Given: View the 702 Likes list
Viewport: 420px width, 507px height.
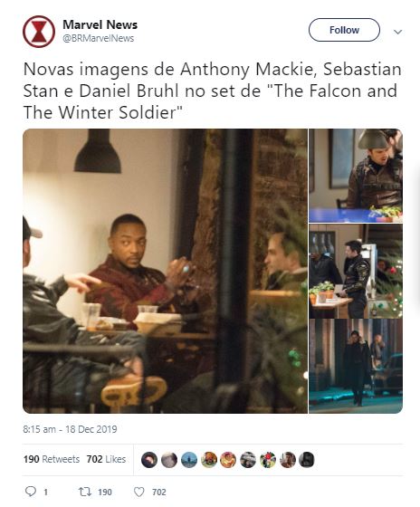Looking at the screenshot, I should click(106, 459).
